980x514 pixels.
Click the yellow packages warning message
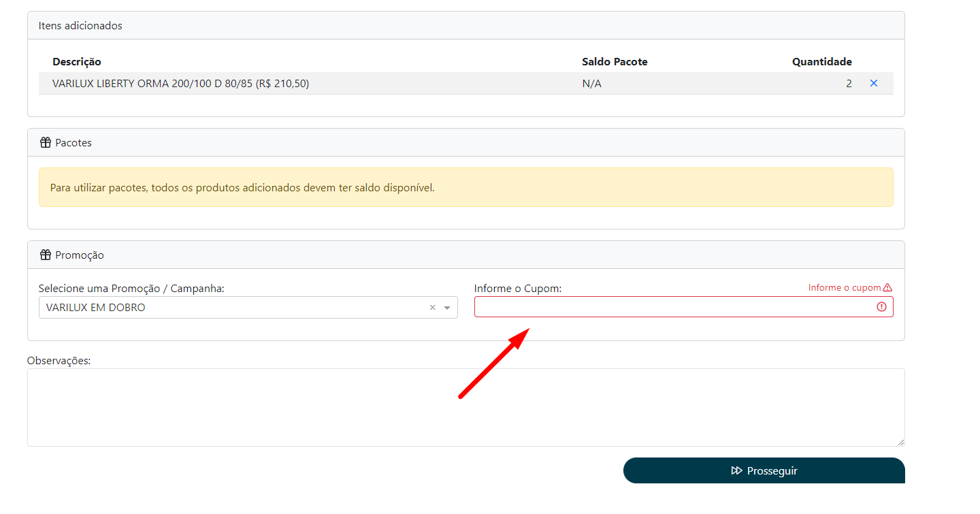tap(466, 187)
